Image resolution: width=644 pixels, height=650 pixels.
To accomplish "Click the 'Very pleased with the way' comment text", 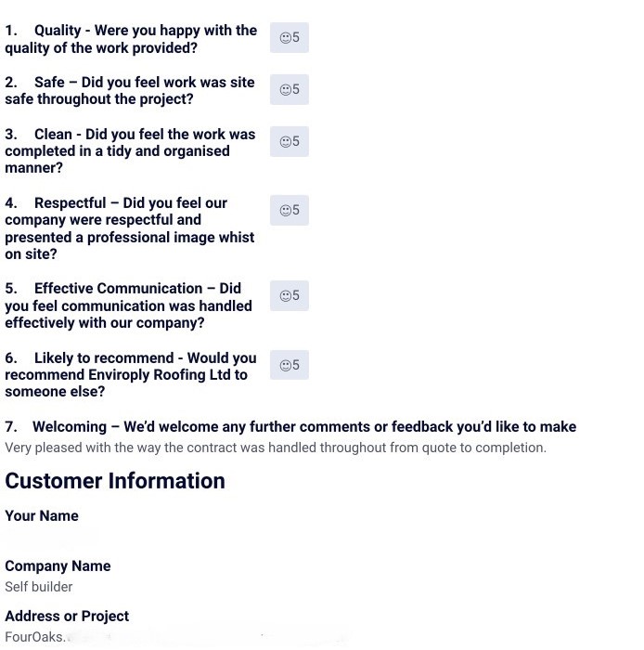I will pyautogui.click(x=276, y=448).
